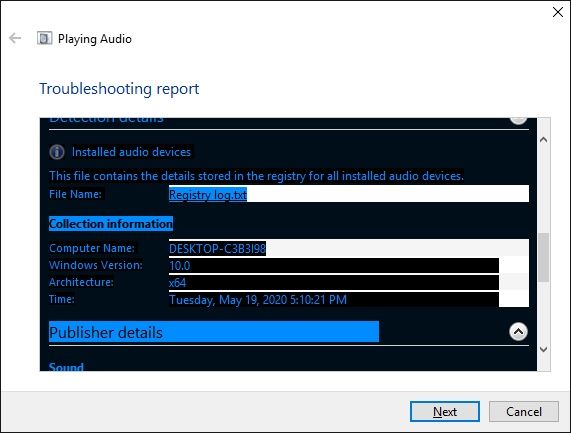Click the scrollbar down arrow
This screenshot has height=433, width=571.
(544, 350)
